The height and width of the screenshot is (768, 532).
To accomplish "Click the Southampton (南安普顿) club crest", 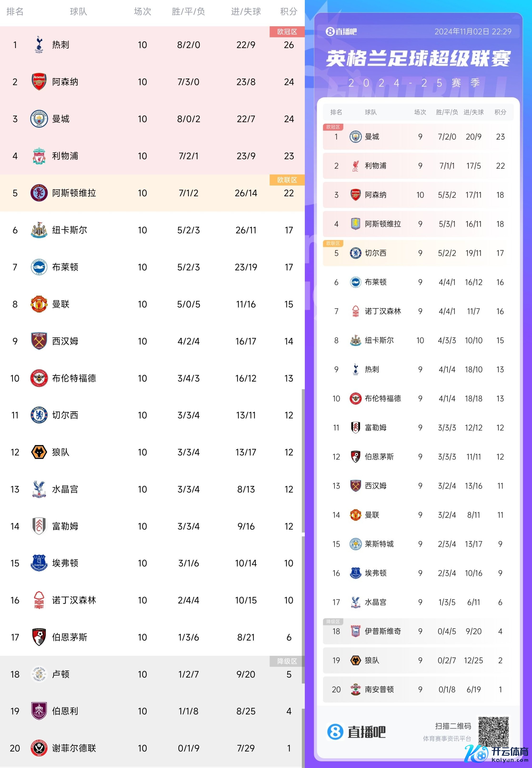I will click(355, 689).
